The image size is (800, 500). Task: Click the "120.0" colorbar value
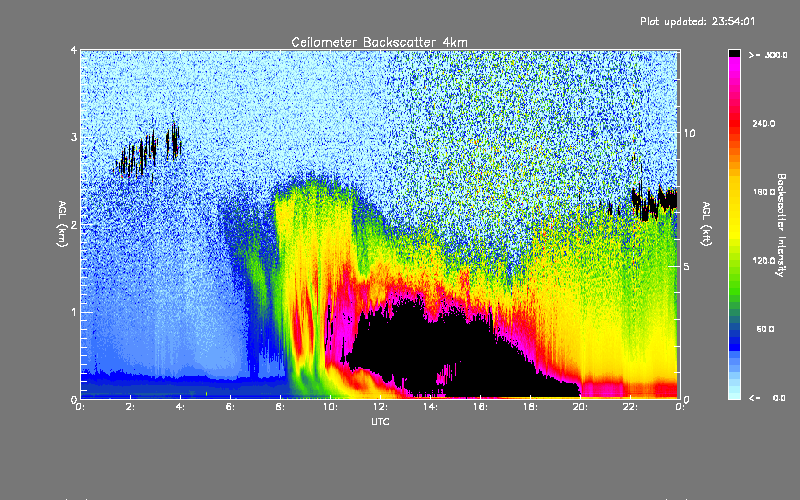click(764, 260)
